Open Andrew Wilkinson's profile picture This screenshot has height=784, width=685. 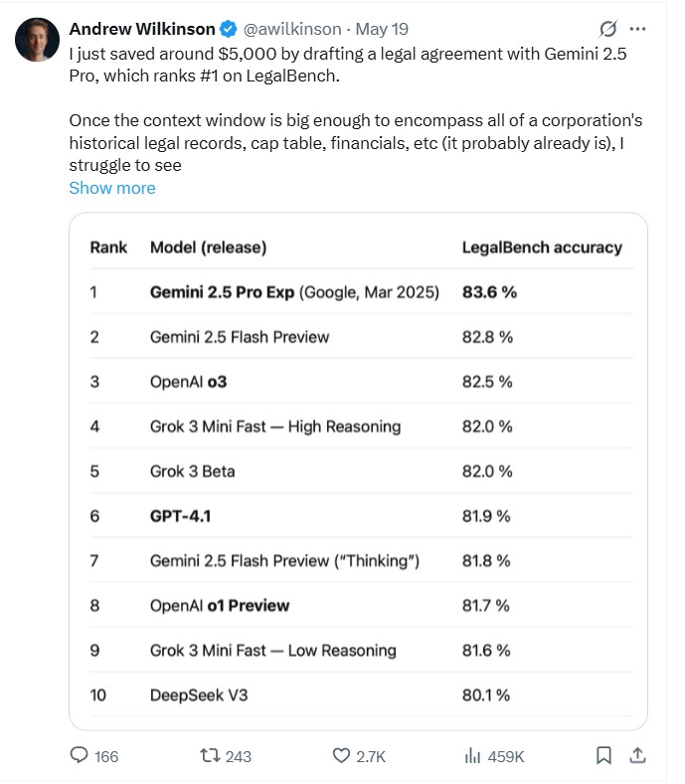pos(35,39)
